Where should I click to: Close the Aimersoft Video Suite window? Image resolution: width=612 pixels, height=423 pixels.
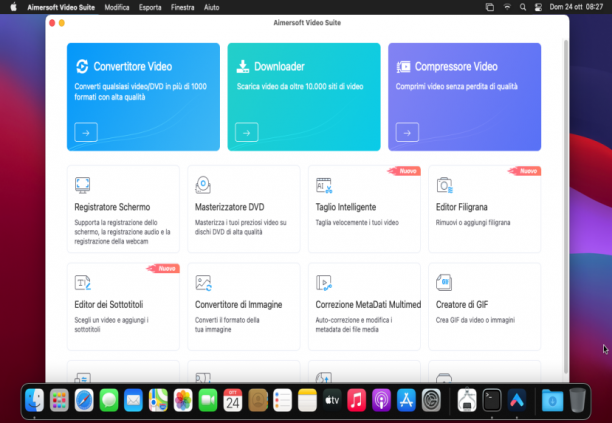[52, 23]
